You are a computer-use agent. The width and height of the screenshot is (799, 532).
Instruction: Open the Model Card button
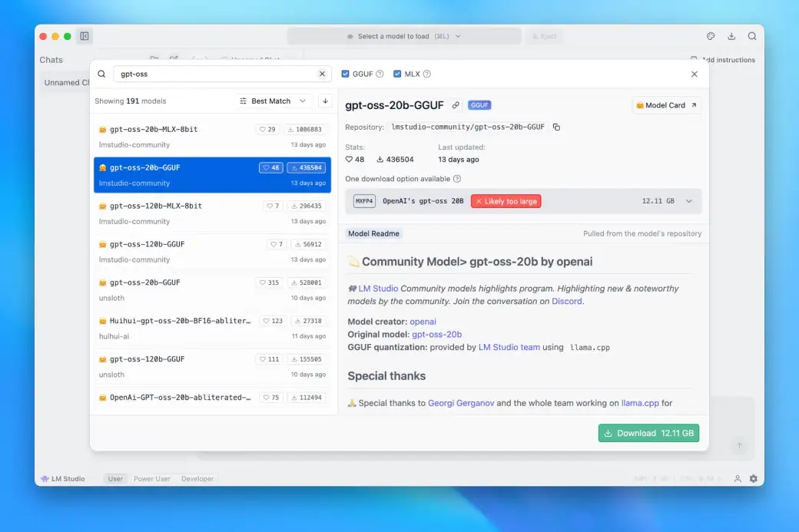click(x=666, y=105)
